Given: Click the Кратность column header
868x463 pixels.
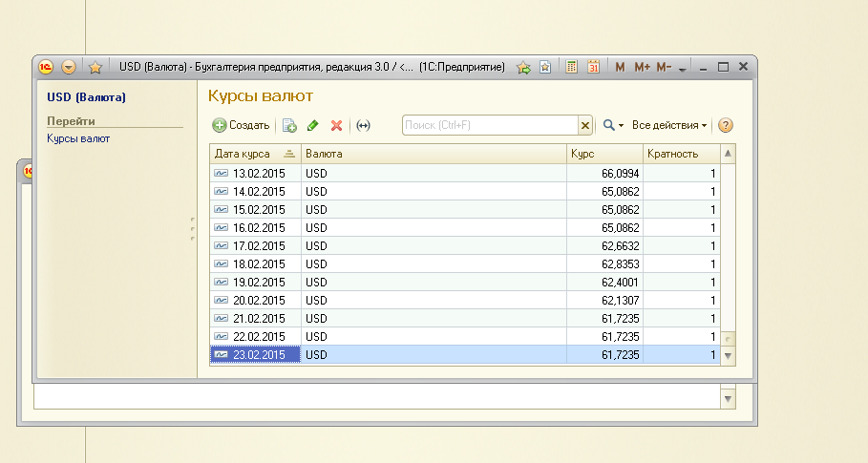Looking at the screenshot, I should [682, 154].
